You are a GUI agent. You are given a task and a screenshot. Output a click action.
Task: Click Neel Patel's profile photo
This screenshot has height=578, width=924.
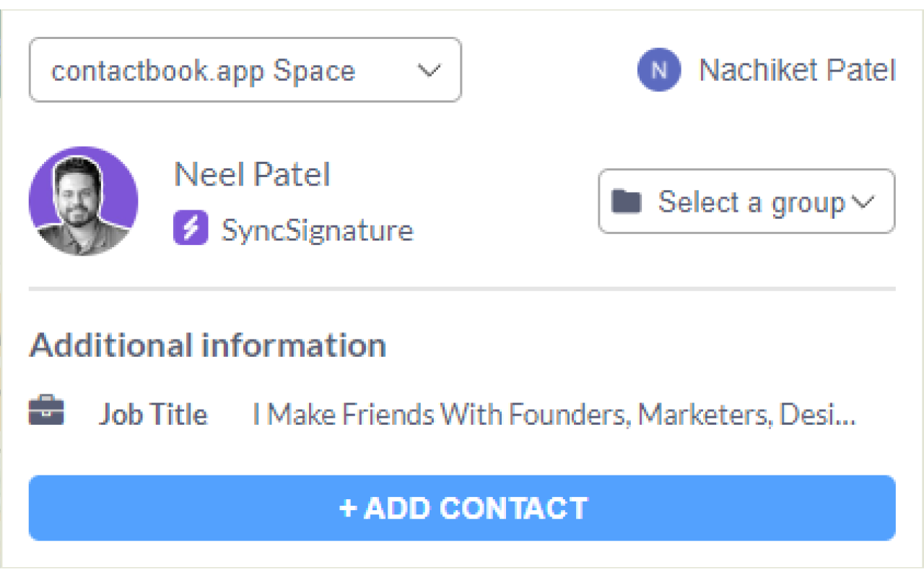83,201
